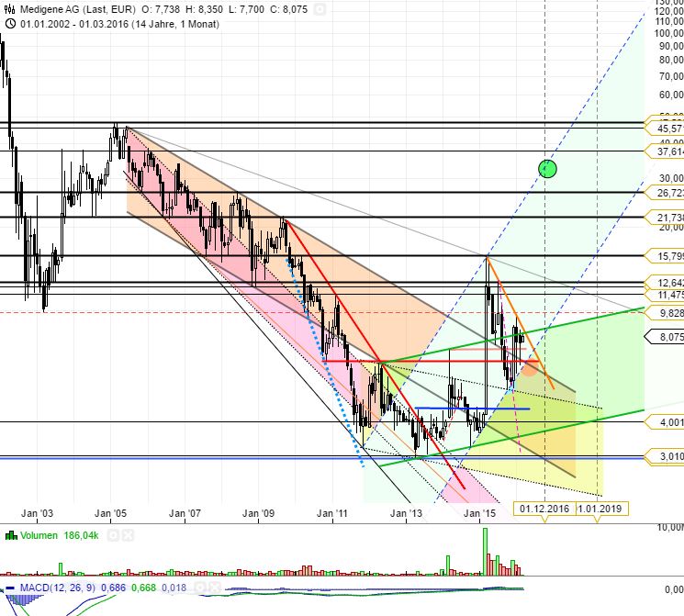This screenshot has width=684, height=616.
Task: Click the 11,47 price level label
Action: tap(666, 295)
